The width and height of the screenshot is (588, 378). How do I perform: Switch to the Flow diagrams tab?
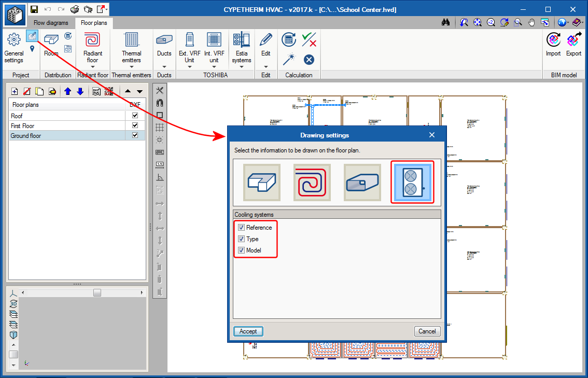click(x=51, y=23)
